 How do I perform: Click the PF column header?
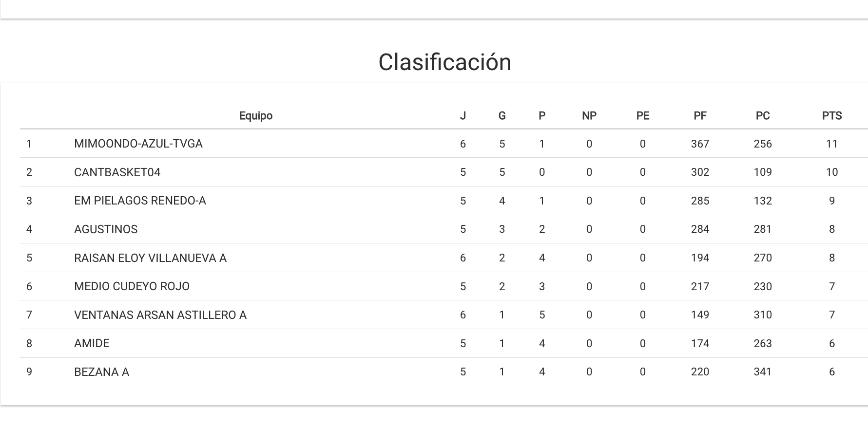pyautogui.click(x=700, y=116)
